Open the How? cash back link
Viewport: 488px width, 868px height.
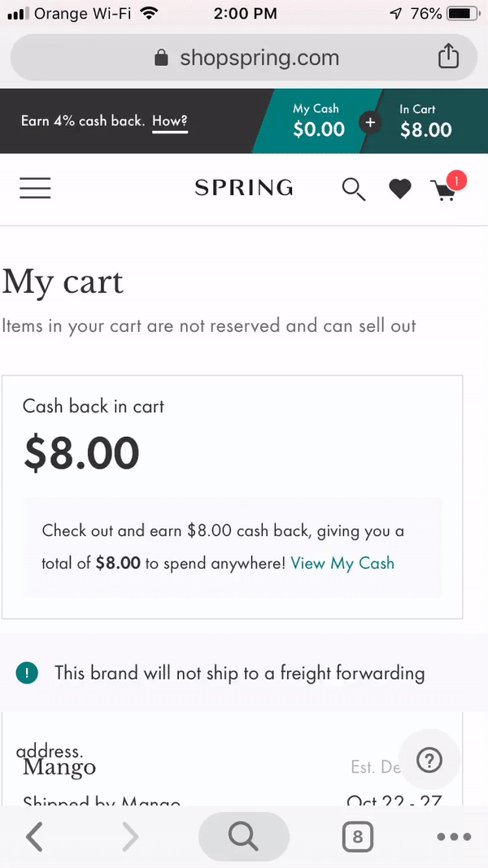tap(169, 121)
